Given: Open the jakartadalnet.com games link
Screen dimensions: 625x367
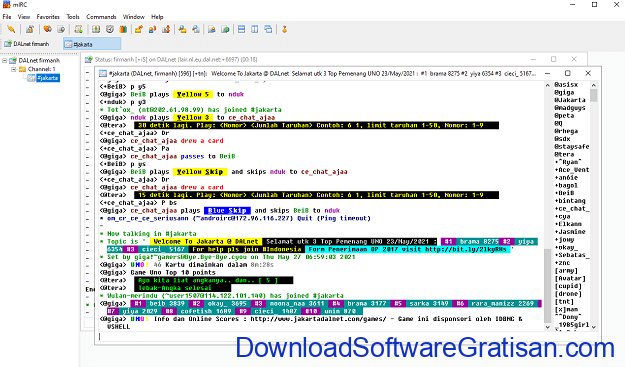Looking at the screenshot, I should click(318, 319).
